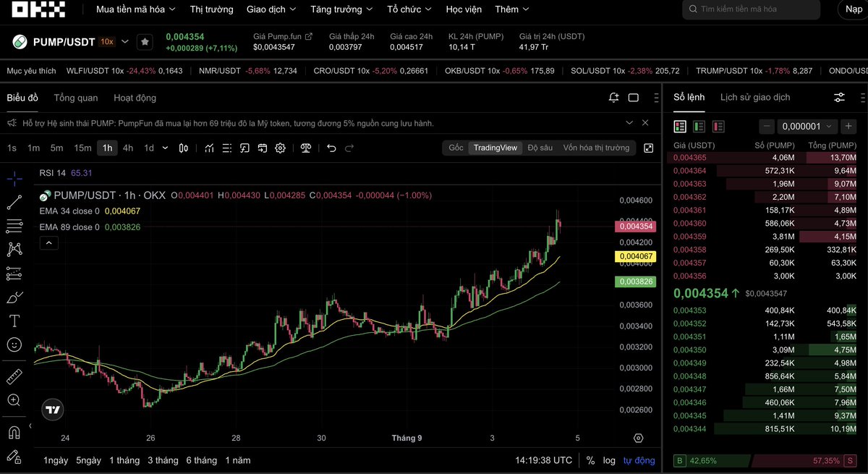Open order book settings sliders icon
The height and width of the screenshot is (474, 868).
point(839,97)
